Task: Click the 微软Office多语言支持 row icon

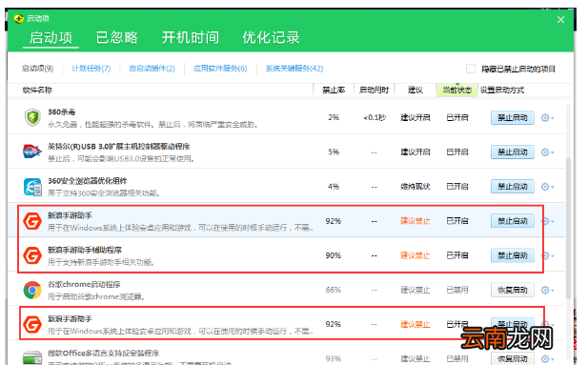Action: pos(32,357)
